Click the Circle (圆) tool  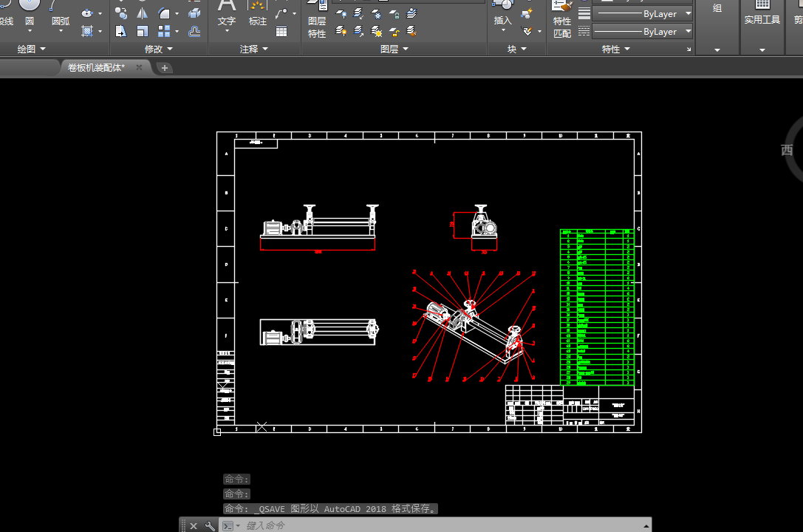click(30, 16)
